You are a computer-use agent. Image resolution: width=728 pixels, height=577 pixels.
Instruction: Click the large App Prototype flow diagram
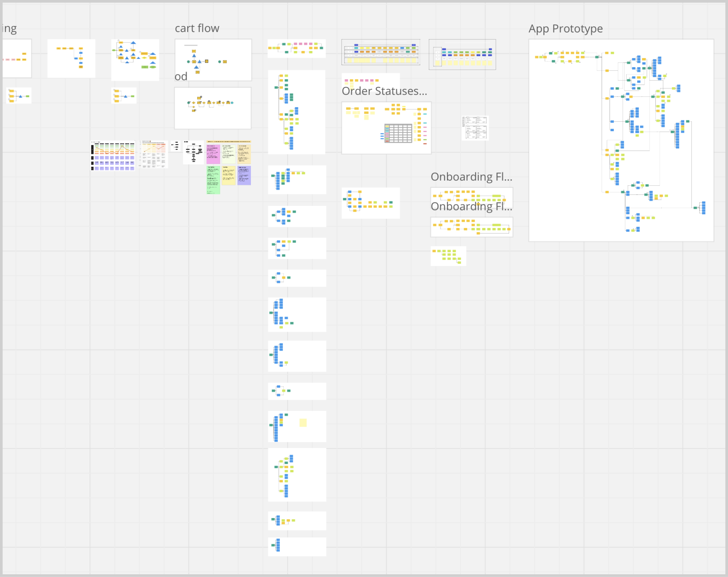point(621,140)
